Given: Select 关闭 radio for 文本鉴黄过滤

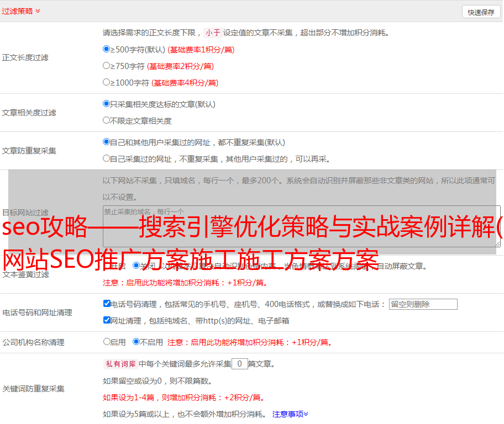Looking at the screenshot, I should (136, 266).
